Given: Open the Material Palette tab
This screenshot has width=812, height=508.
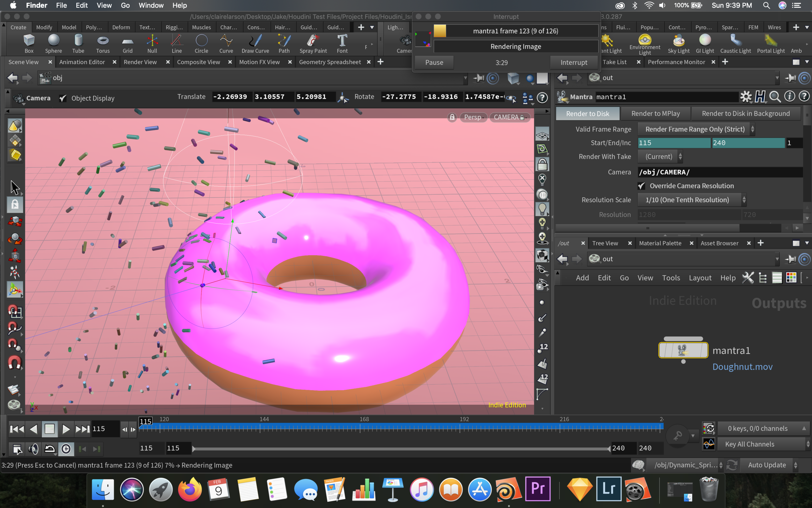Looking at the screenshot, I should tap(660, 243).
